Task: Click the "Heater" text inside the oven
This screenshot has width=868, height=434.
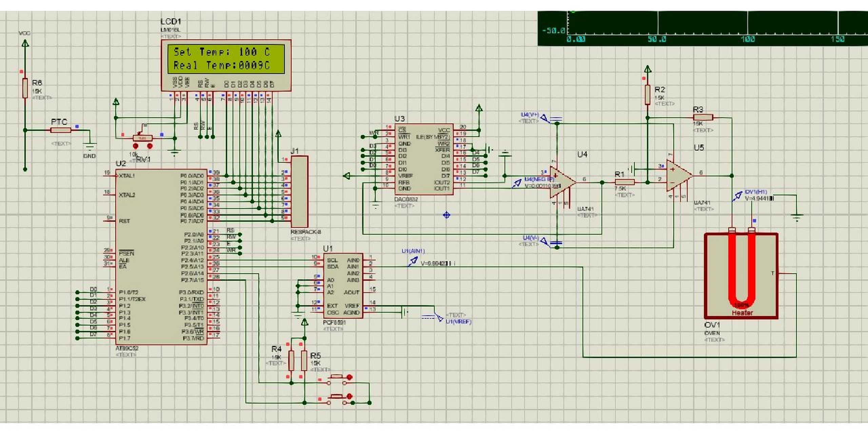Action: click(742, 313)
